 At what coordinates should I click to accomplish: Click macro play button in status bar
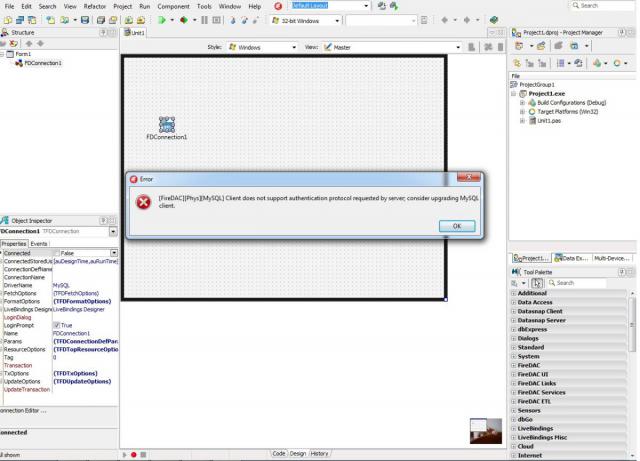tap(124, 454)
